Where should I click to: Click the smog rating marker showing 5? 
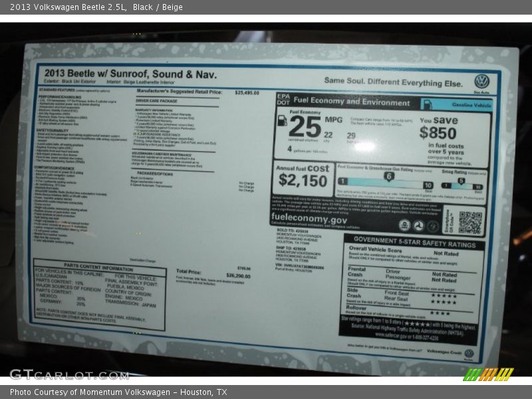point(461,181)
